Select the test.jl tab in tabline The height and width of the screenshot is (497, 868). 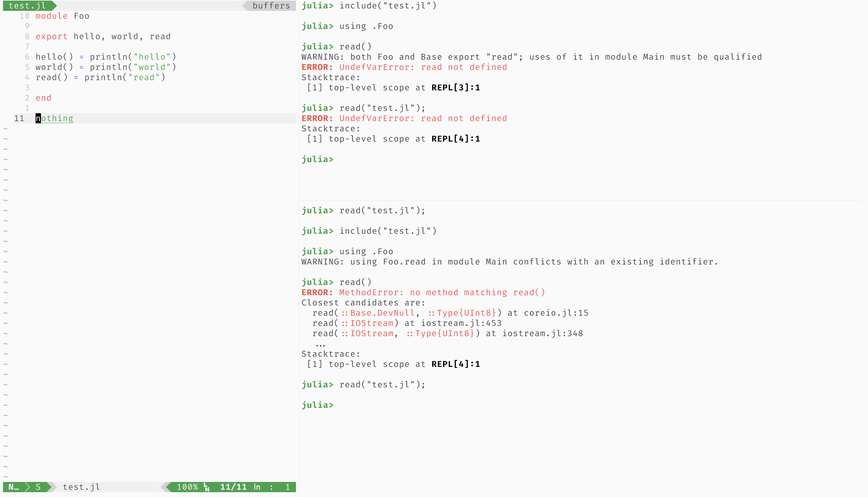coord(27,5)
